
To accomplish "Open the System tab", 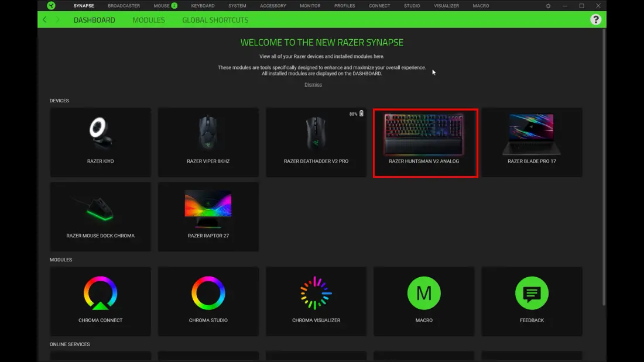I will [x=237, y=6].
